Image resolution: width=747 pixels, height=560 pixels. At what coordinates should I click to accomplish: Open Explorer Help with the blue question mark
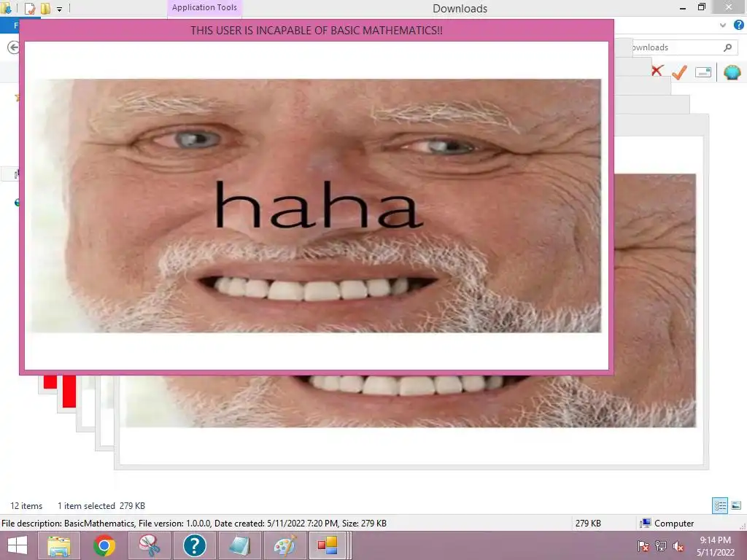tap(738, 26)
